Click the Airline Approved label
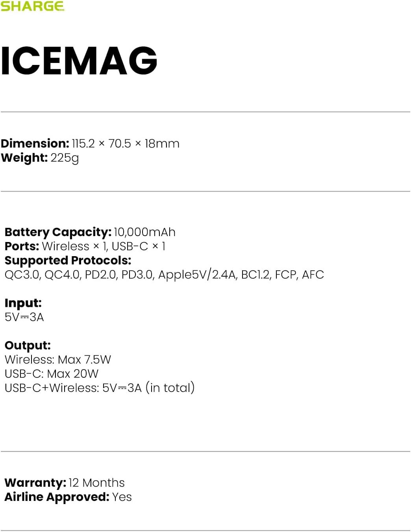 [57, 497]
